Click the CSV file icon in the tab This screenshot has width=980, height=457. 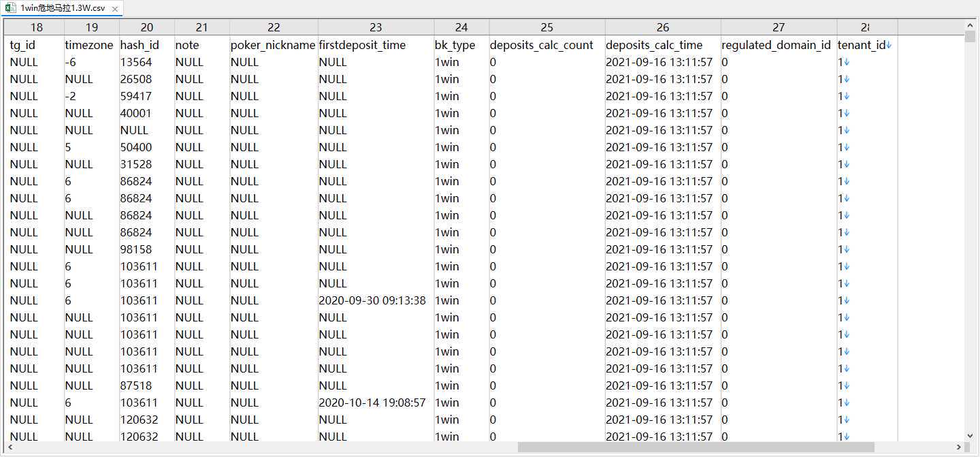(10, 9)
